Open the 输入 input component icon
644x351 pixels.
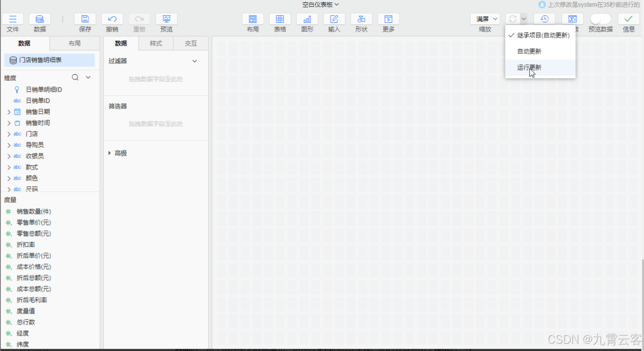(334, 19)
